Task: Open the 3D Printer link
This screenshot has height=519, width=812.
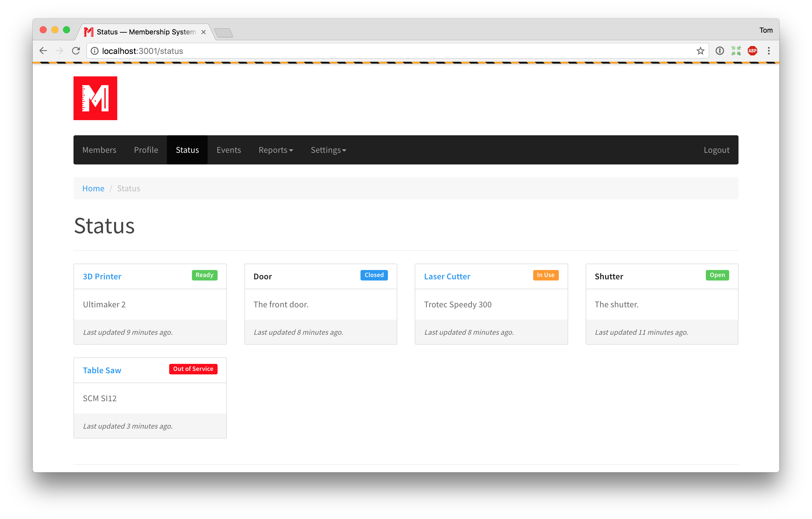Action: click(x=102, y=276)
